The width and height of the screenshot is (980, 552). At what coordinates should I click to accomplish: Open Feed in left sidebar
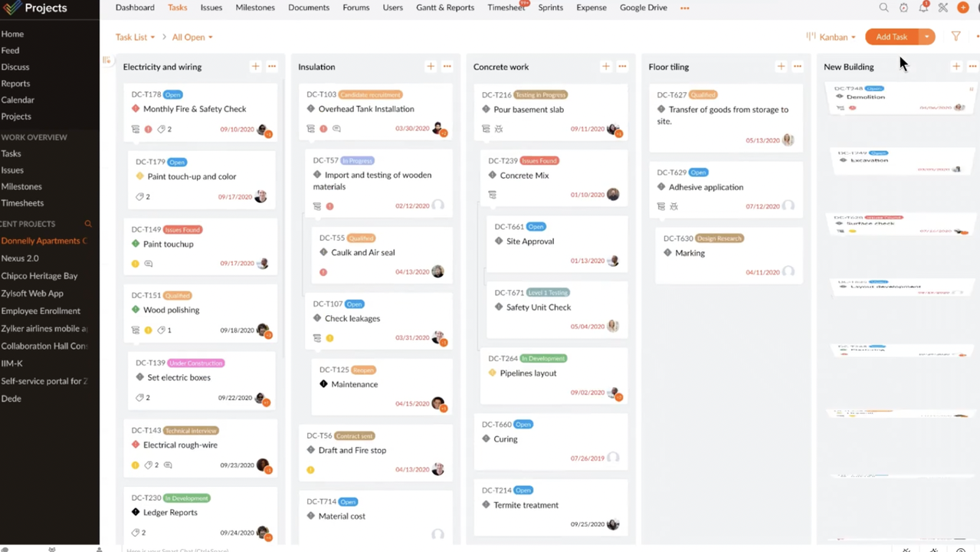tap(10, 51)
